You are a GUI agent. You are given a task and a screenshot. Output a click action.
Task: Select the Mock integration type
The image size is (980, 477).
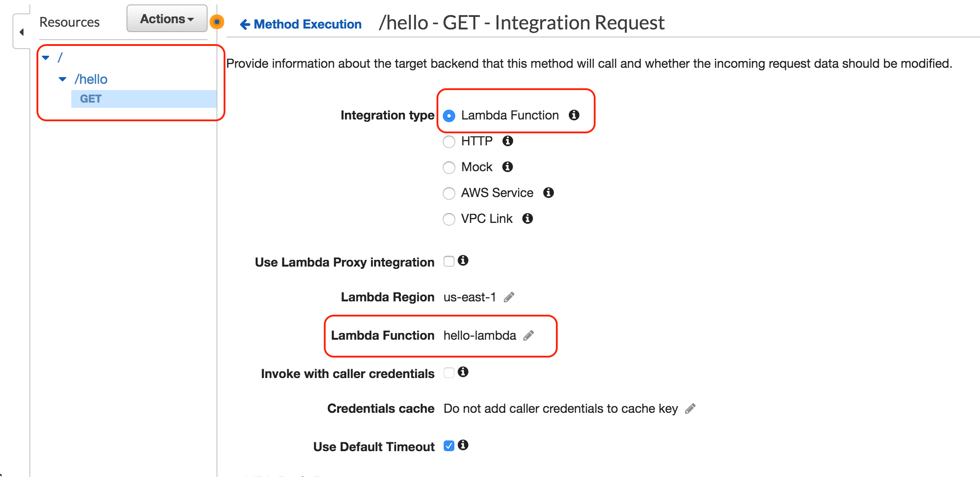tap(449, 168)
